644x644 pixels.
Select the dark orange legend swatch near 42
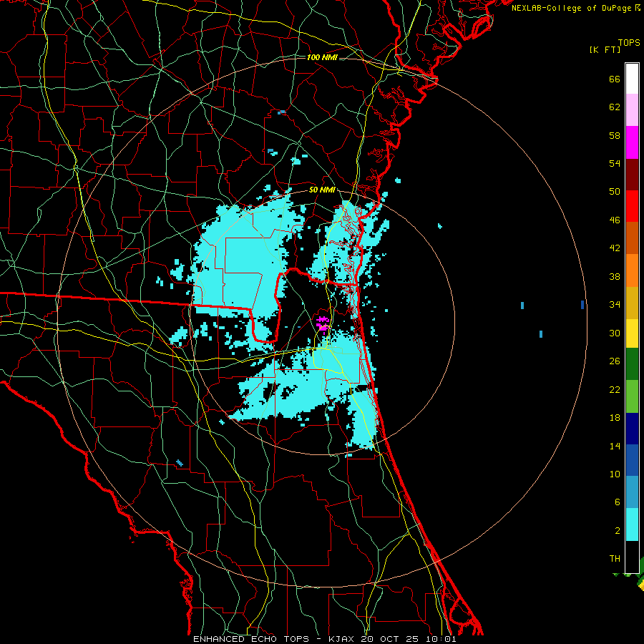click(632, 238)
